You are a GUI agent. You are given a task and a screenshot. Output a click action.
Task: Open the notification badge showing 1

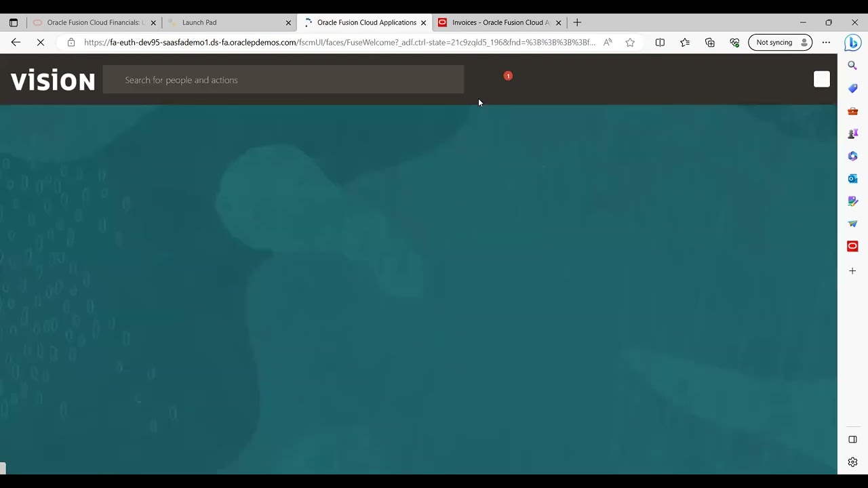508,76
